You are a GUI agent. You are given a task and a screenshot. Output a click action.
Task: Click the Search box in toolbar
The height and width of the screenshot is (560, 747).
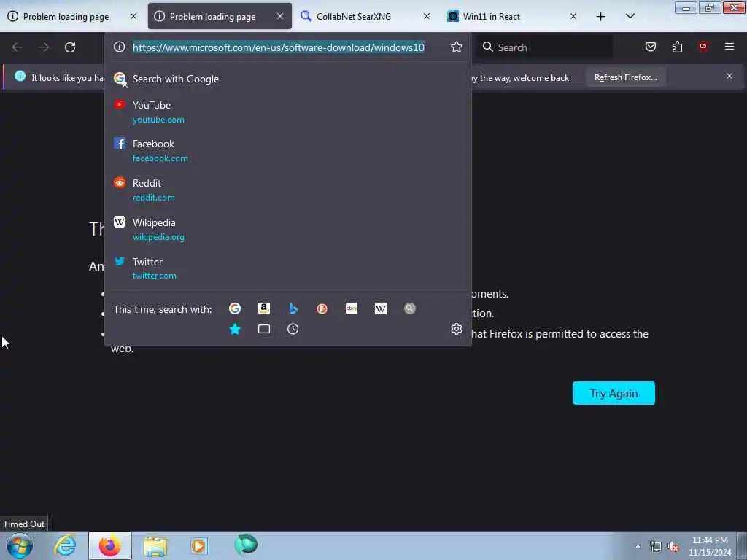546,47
